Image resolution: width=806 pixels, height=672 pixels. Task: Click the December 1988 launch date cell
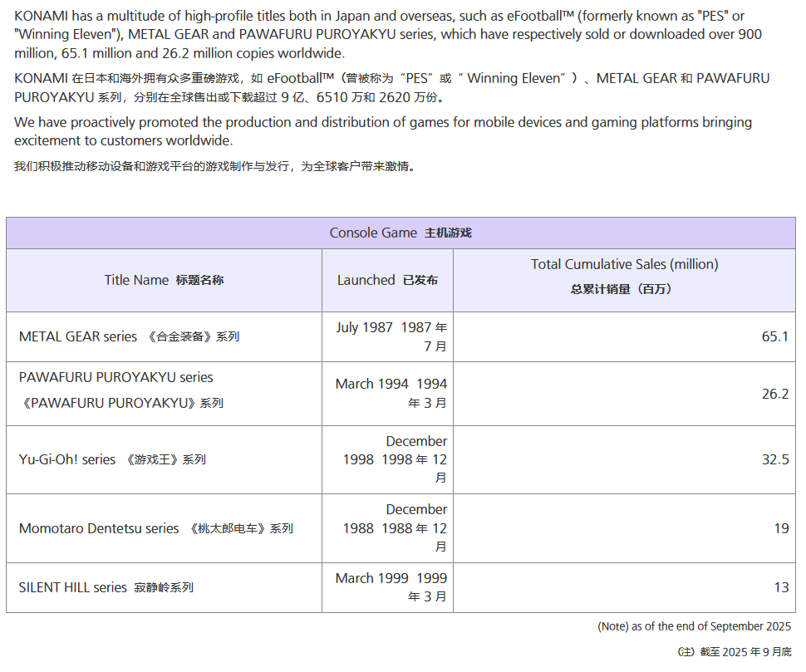point(395,527)
